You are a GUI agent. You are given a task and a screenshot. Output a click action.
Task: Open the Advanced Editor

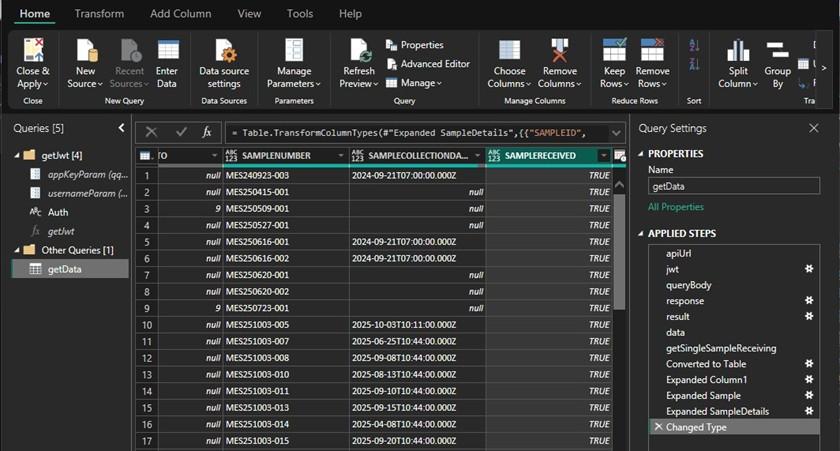click(427, 64)
